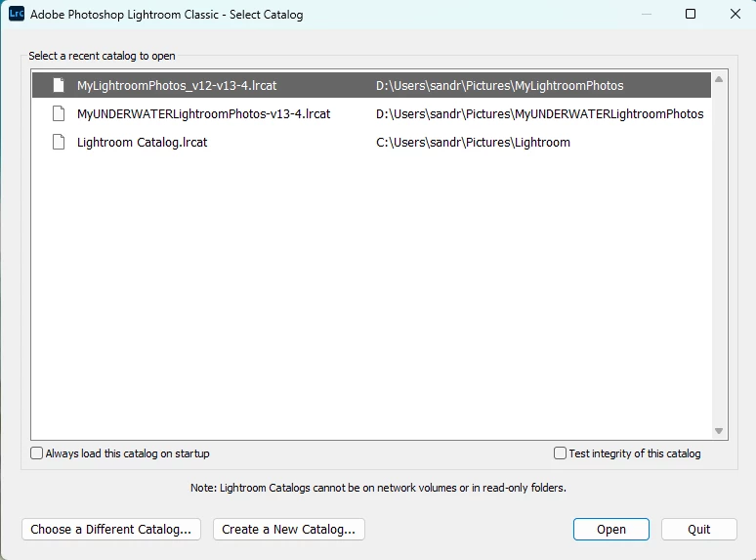This screenshot has height=560, width=756.
Task: Click the catalog list scroll down arrow
Action: point(719,431)
